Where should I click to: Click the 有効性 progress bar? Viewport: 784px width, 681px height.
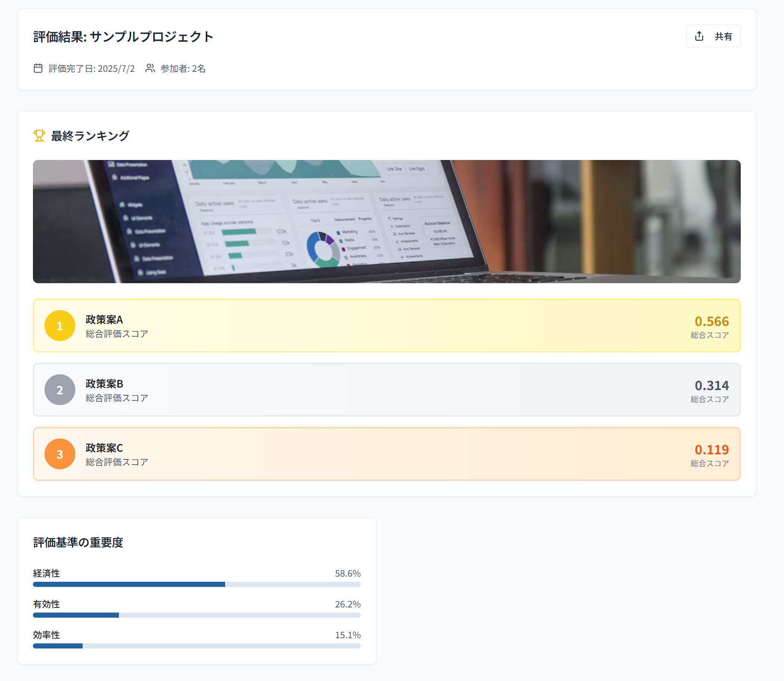[197, 615]
